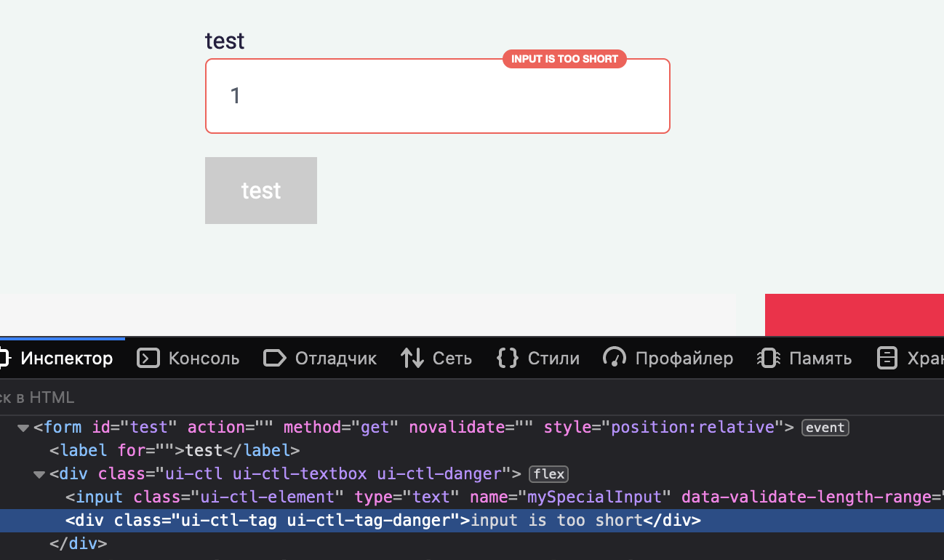Click the Память chip icon
The image size is (944, 560).
(769, 358)
